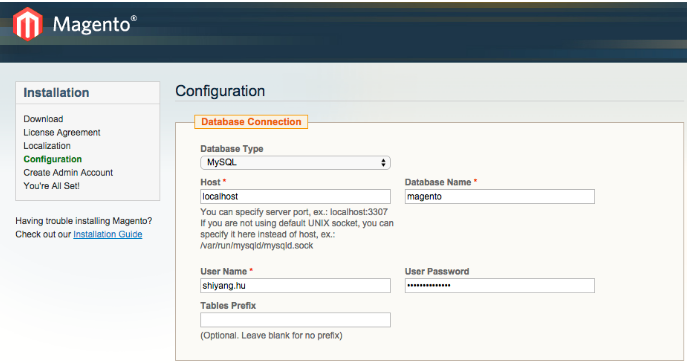Screen dimensions: 687x363
Task: Select You're All Set step
Action: [x=51, y=186]
